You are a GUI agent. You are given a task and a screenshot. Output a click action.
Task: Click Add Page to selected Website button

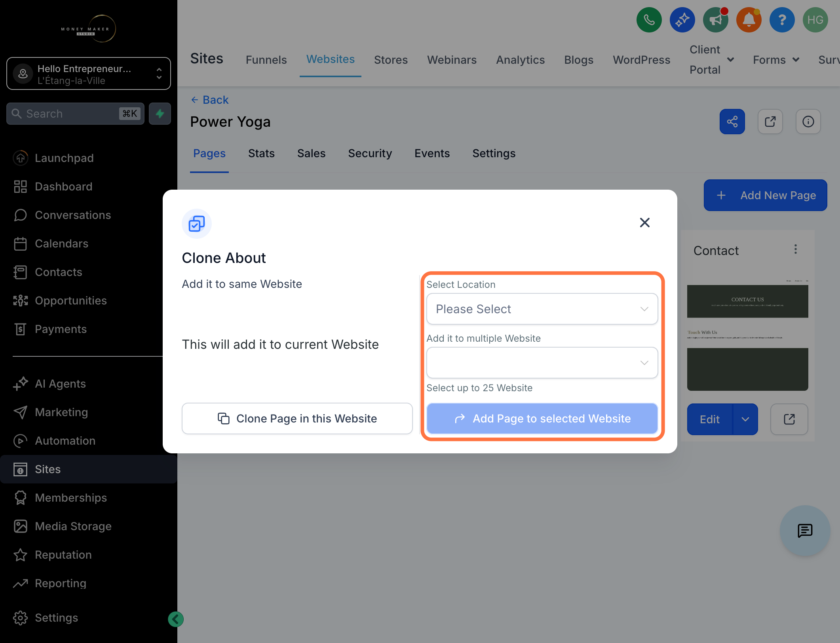coord(542,419)
